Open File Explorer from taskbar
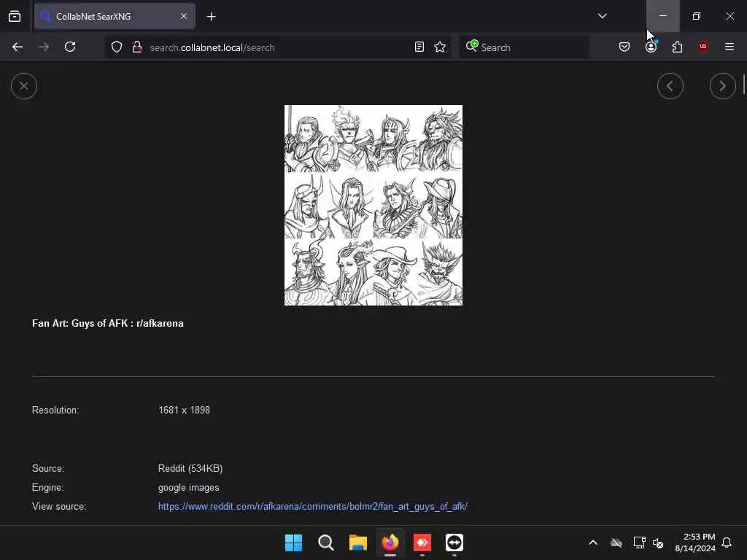The image size is (747, 560). tap(357, 542)
